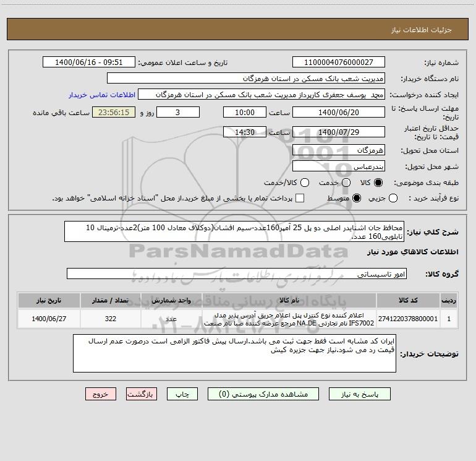Click row number cell 1

click(449, 319)
